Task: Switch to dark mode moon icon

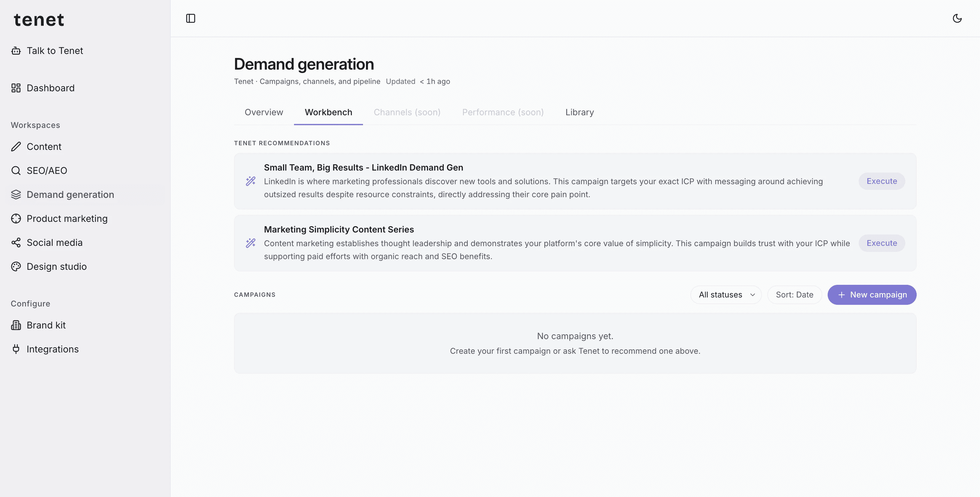Action: coord(957,18)
